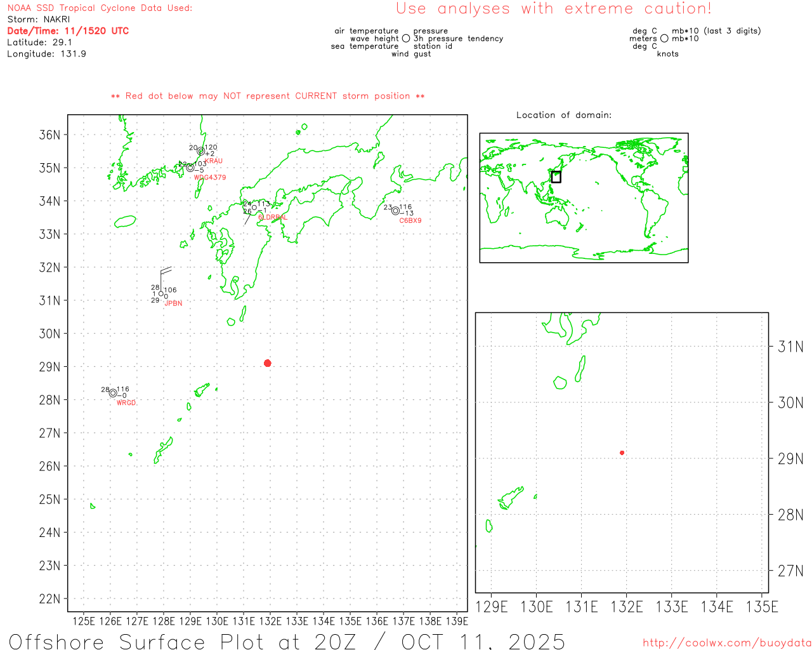Click the WDG4379 station circle marker
This screenshot has width=812, height=650.
pos(190,168)
